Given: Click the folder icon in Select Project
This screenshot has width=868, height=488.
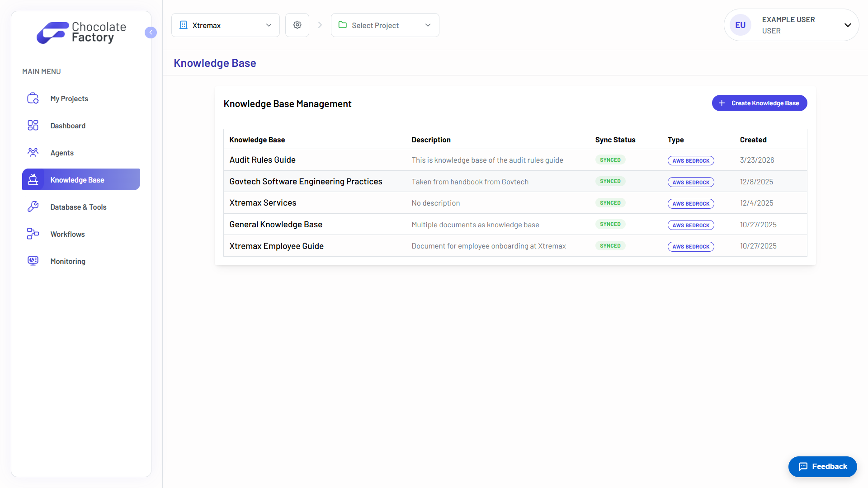Looking at the screenshot, I should (343, 25).
